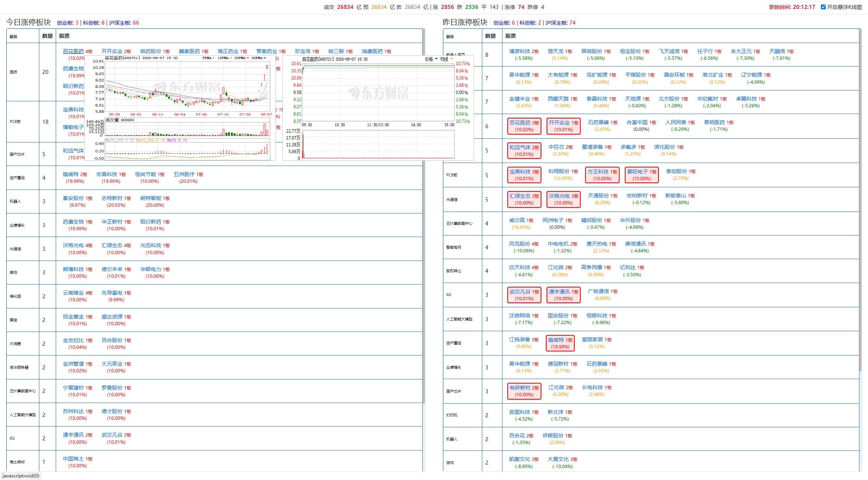Open the 金洲管道 stock link
Image resolution: width=868 pixels, height=480 pixels.
pos(73,364)
